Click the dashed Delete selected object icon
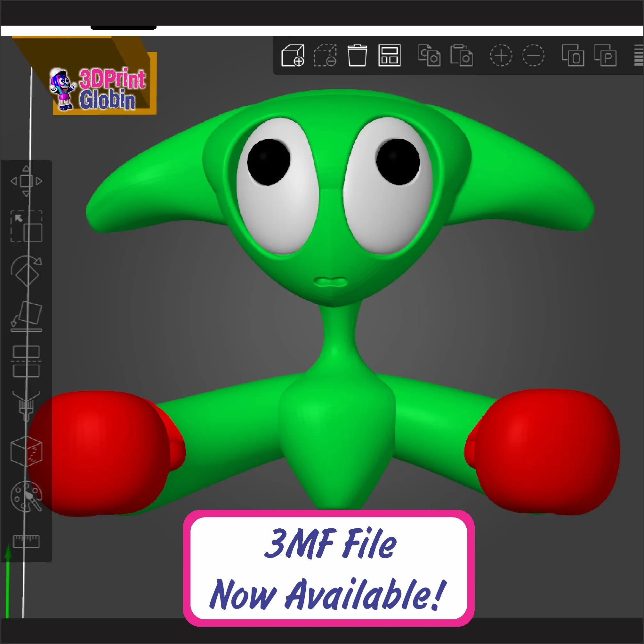This screenshot has width=644, height=644. 325,55
